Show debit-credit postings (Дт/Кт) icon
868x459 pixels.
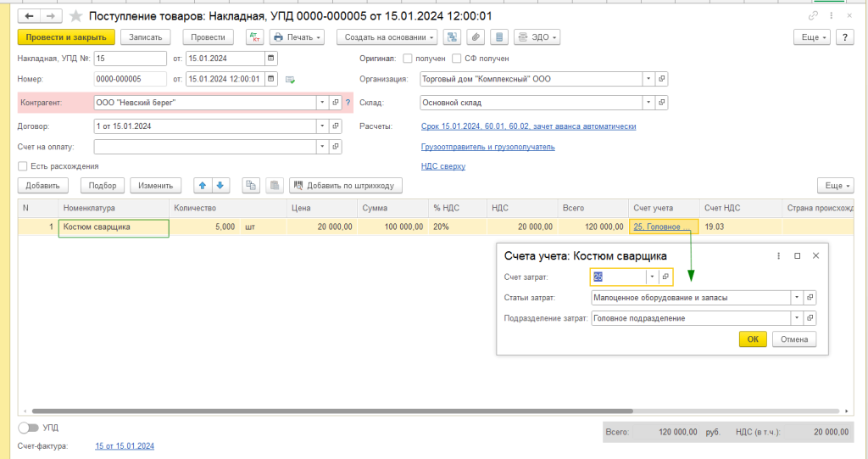(254, 37)
